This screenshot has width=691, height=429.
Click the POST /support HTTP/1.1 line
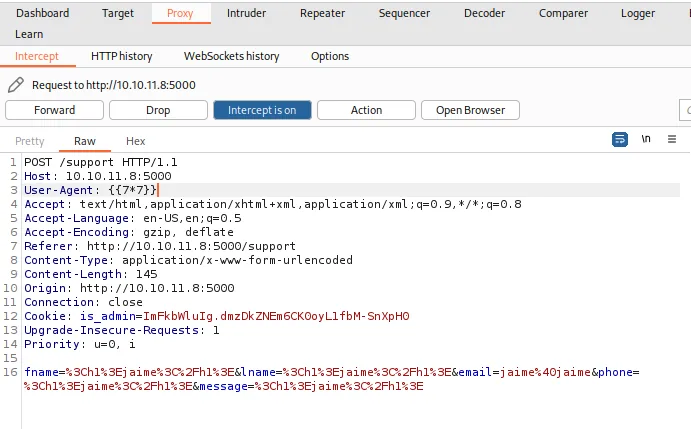(101, 162)
